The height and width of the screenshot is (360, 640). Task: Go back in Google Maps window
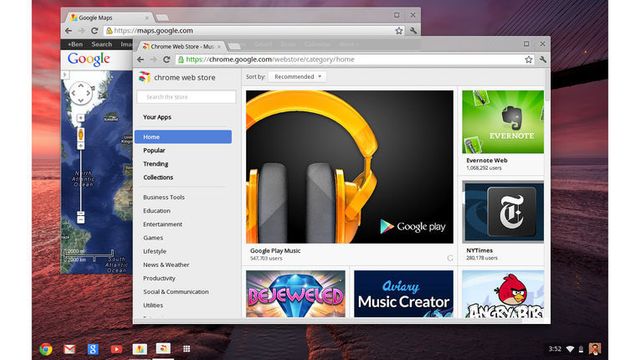coord(69,31)
